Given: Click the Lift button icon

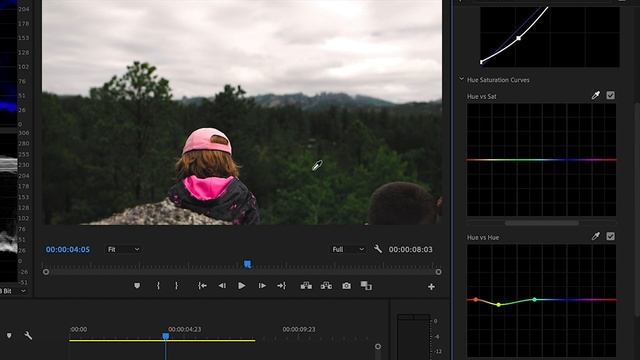Looking at the screenshot, I should coord(306,286).
